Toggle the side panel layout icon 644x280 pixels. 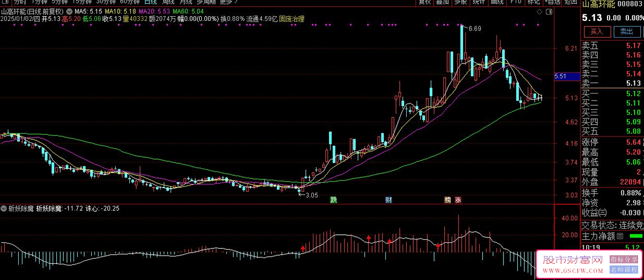[x=548, y=11]
